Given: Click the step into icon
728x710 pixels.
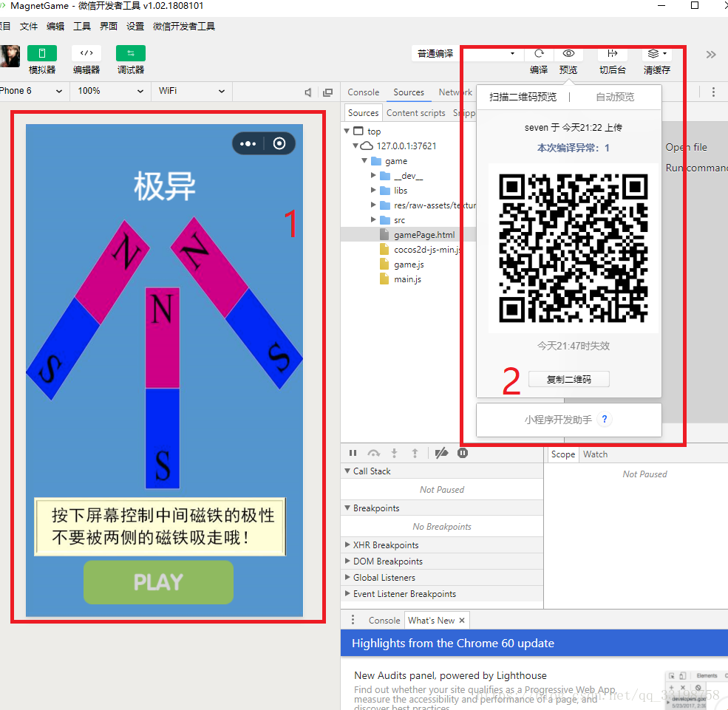Looking at the screenshot, I should pos(394,453).
